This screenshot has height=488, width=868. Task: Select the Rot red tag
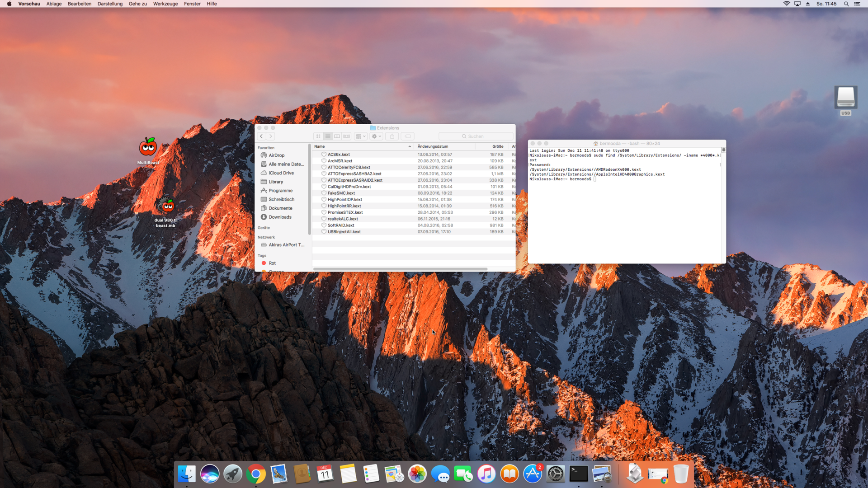pos(272,263)
